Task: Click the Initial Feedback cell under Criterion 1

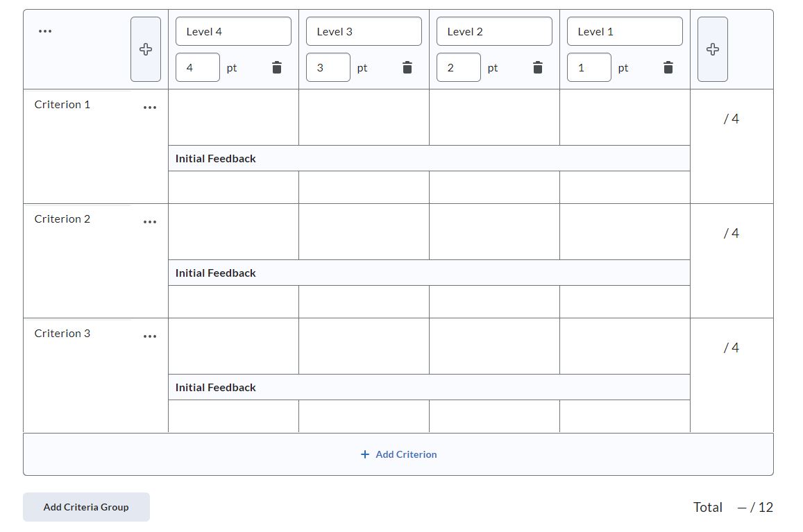Action: [428, 158]
